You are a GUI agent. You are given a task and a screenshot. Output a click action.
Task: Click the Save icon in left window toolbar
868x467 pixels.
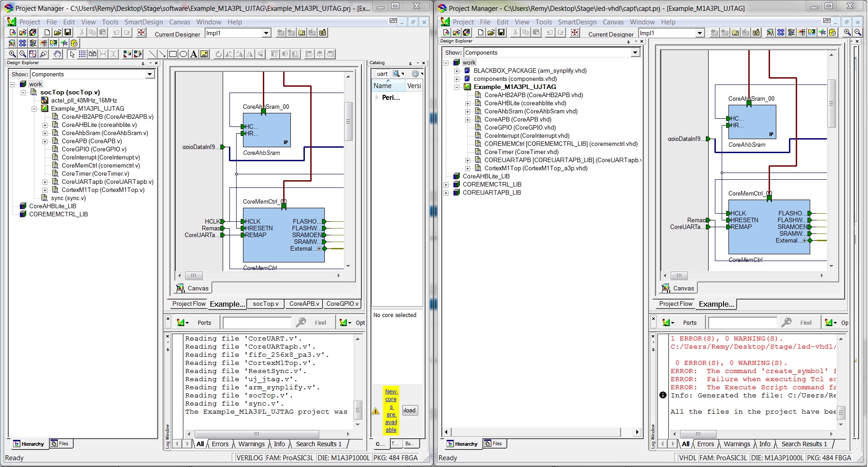coord(68,33)
